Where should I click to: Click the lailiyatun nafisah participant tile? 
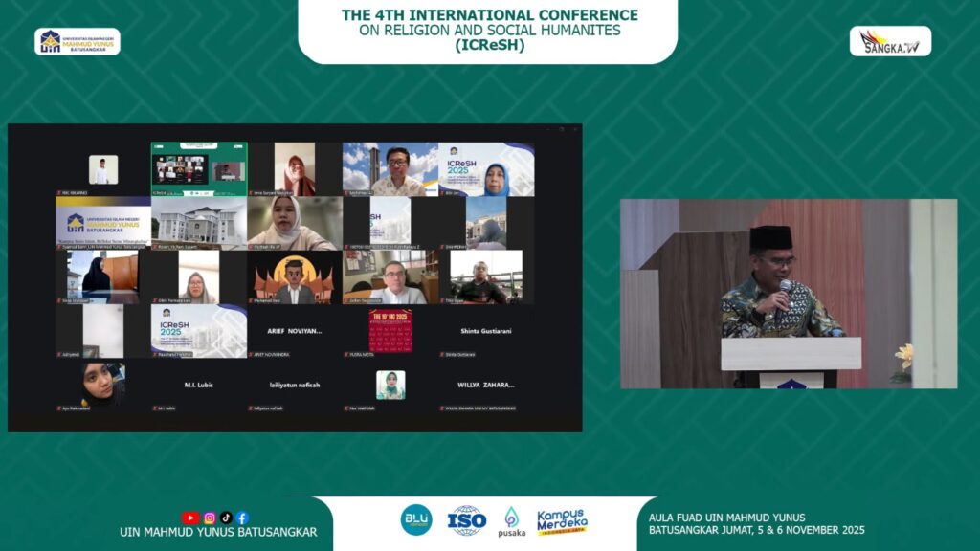[x=295, y=385]
